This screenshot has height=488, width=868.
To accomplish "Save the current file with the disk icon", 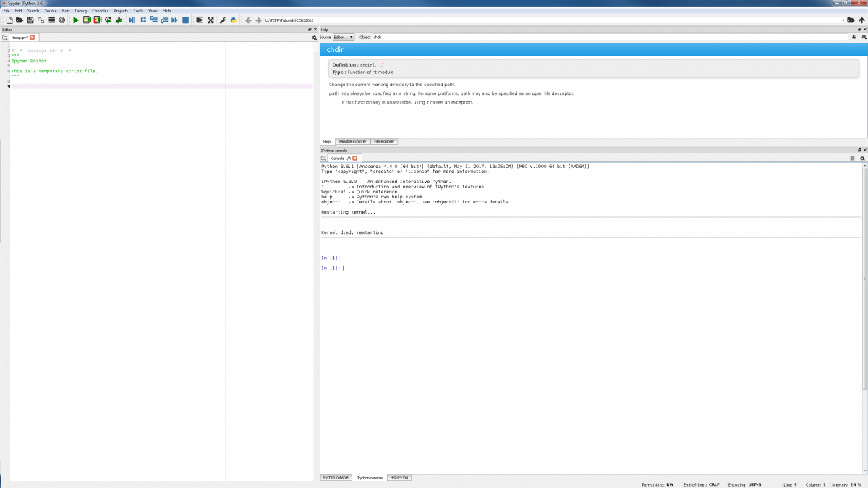I will coord(30,20).
